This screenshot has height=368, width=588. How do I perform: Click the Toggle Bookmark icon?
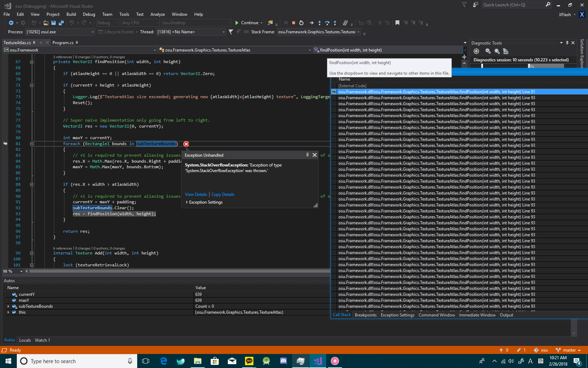[397, 23]
